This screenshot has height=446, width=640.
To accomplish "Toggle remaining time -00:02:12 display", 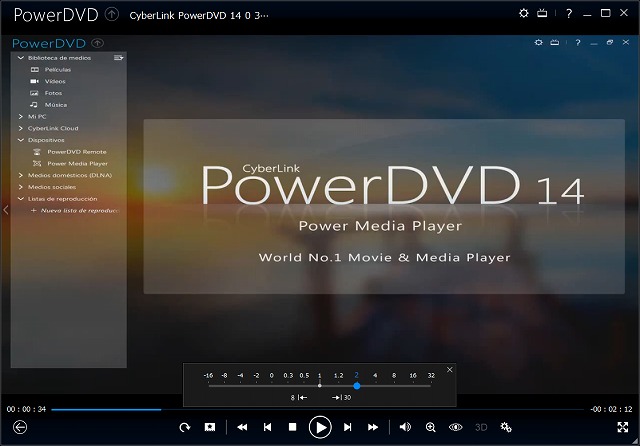I will (x=611, y=409).
